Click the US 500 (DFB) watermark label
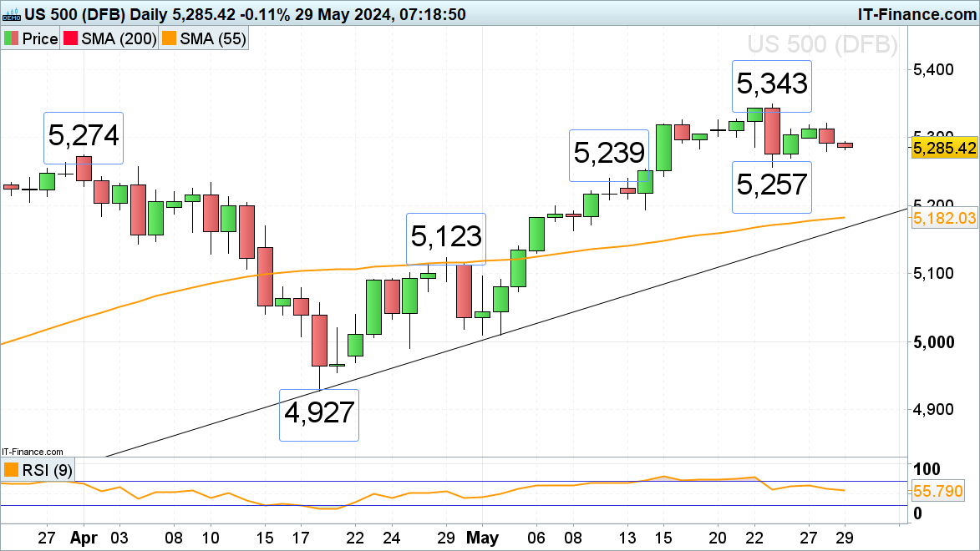The height and width of the screenshot is (551, 980). tap(822, 44)
